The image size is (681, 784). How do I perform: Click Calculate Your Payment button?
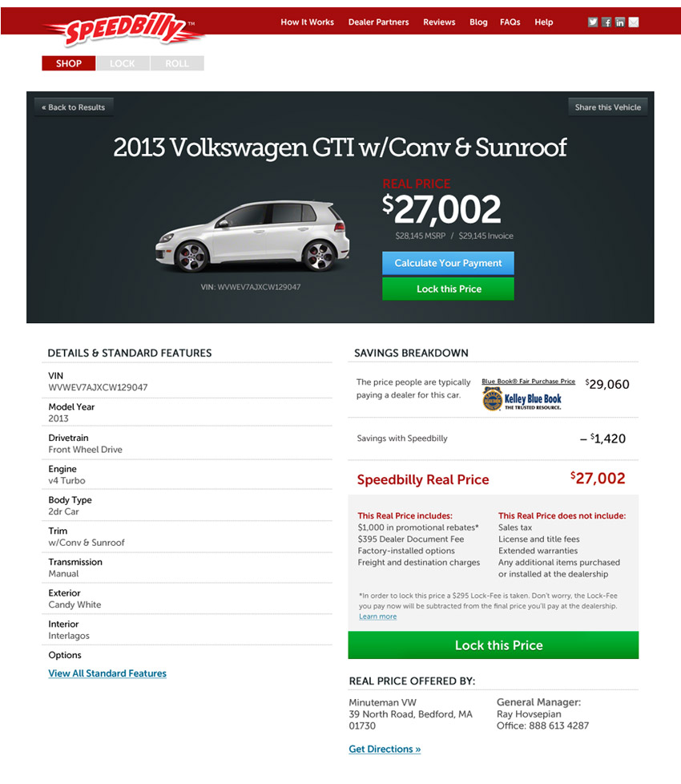click(448, 263)
